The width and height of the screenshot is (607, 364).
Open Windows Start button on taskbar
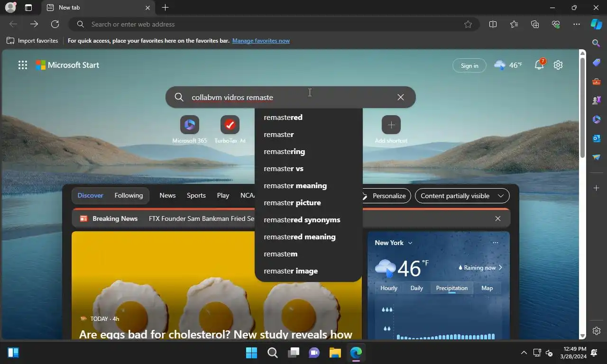pos(251,353)
